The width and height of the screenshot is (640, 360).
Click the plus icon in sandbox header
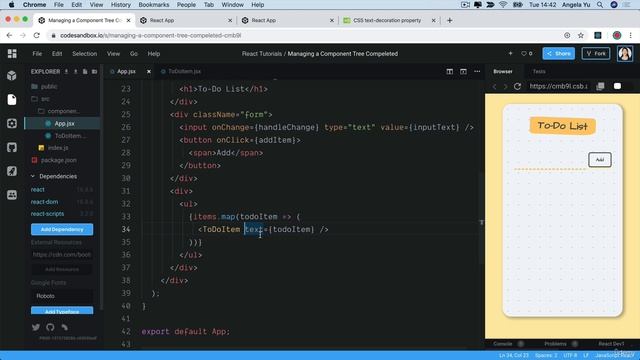coord(510,53)
